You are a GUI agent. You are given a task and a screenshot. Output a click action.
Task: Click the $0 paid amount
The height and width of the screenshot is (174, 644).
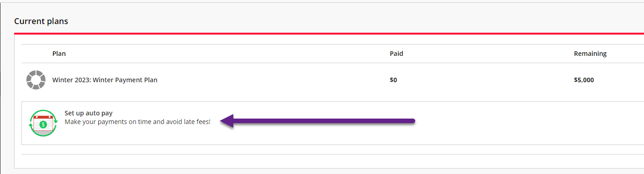tap(393, 80)
